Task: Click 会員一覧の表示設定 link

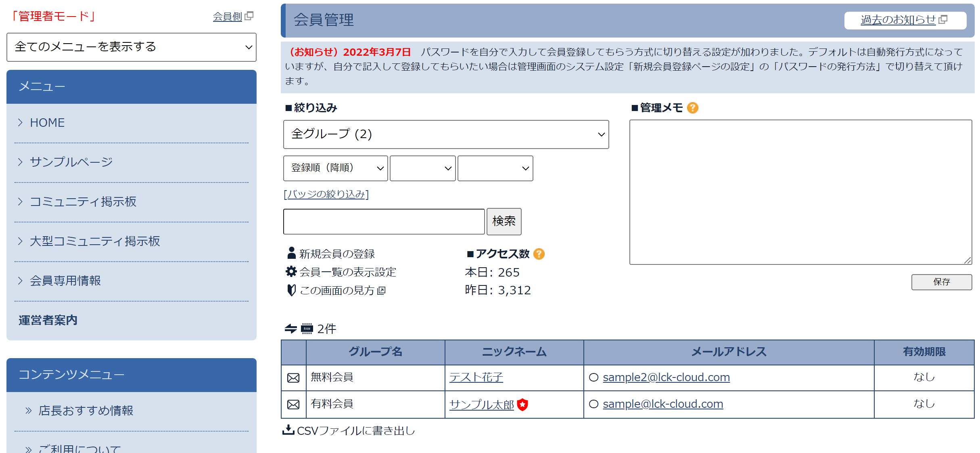Action: coord(348,272)
